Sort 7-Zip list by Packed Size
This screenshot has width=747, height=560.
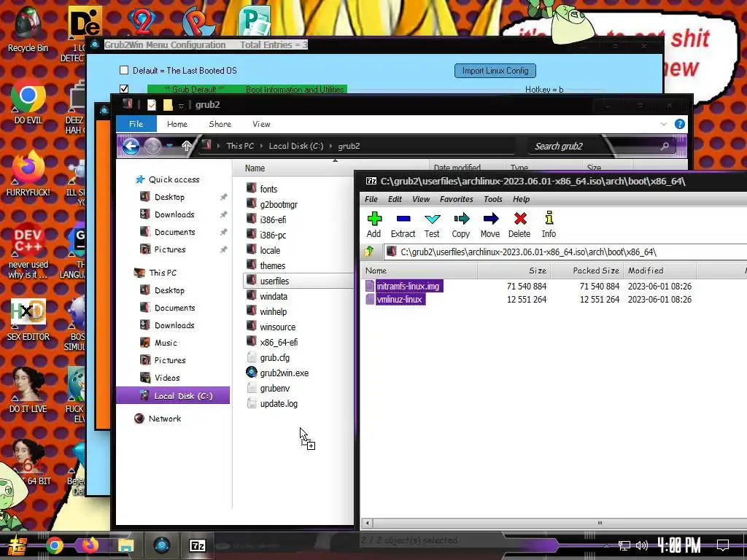pos(587,271)
